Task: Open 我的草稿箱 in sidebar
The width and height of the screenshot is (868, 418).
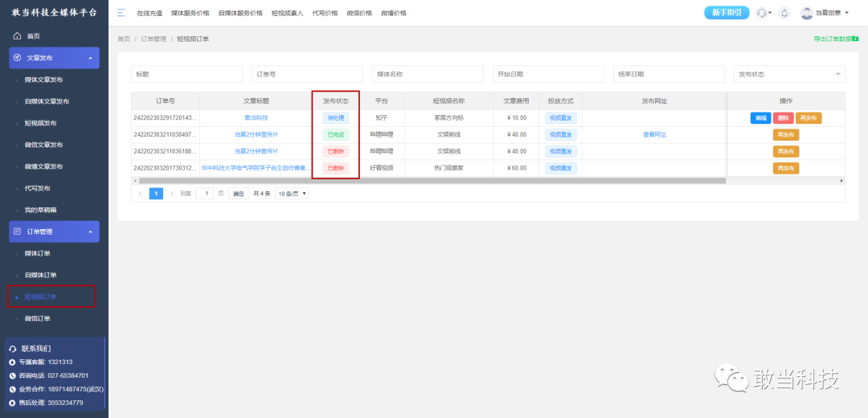Action: pos(40,210)
